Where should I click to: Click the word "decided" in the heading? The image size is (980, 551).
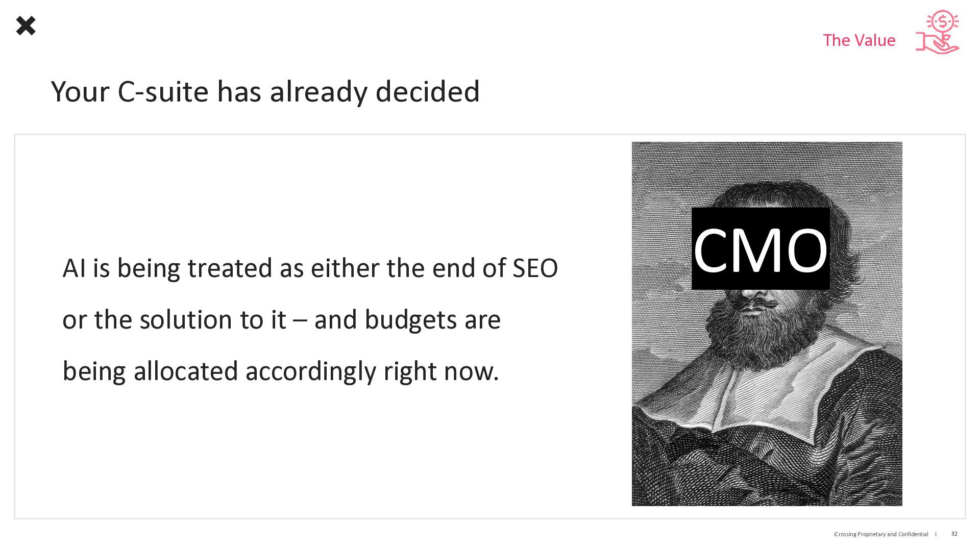click(428, 92)
